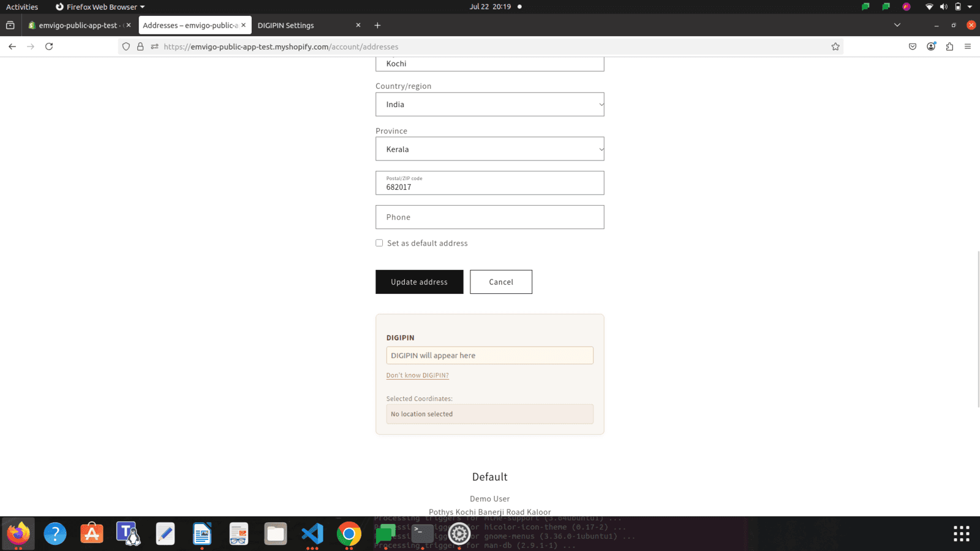Click the back navigation arrow

click(12, 46)
